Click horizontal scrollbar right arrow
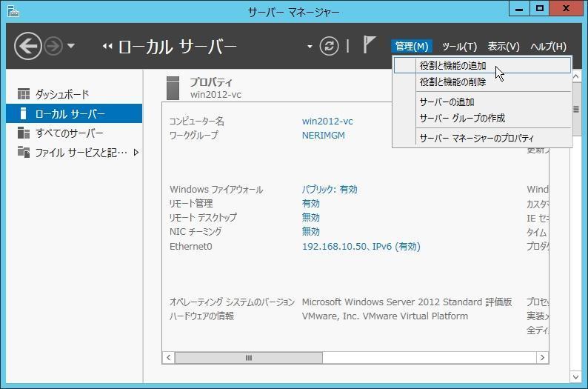 (542, 358)
